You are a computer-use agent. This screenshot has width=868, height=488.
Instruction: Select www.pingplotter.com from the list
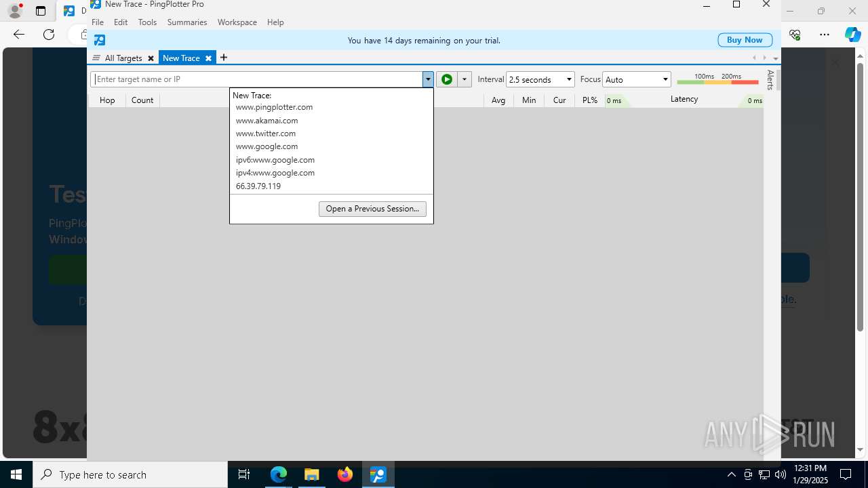coord(274,107)
